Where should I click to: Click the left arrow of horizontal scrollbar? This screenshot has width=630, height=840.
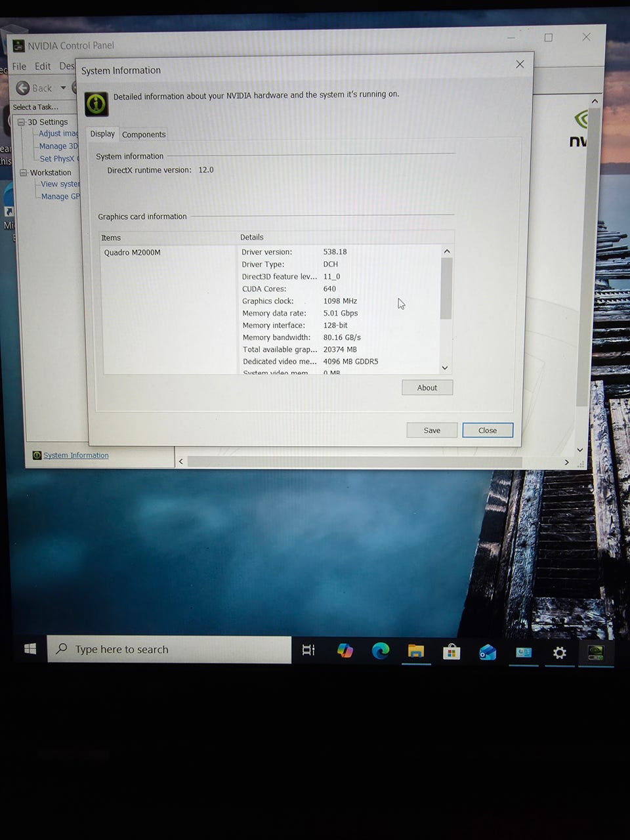181,461
